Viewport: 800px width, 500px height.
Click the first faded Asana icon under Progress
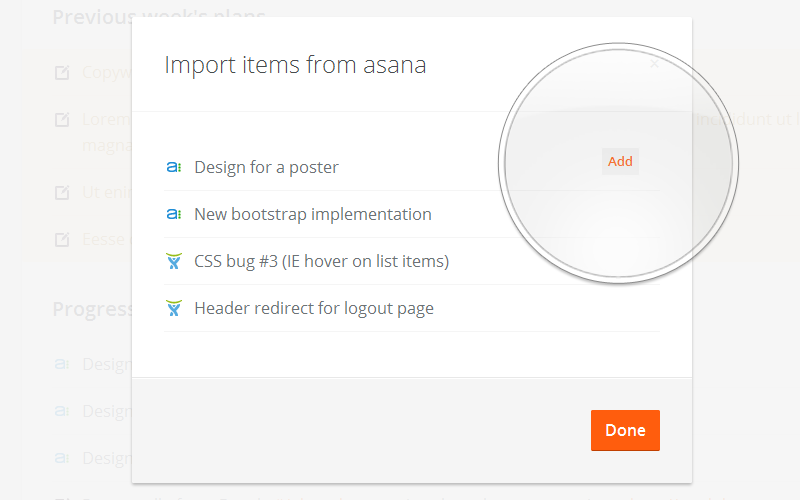click(62, 364)
